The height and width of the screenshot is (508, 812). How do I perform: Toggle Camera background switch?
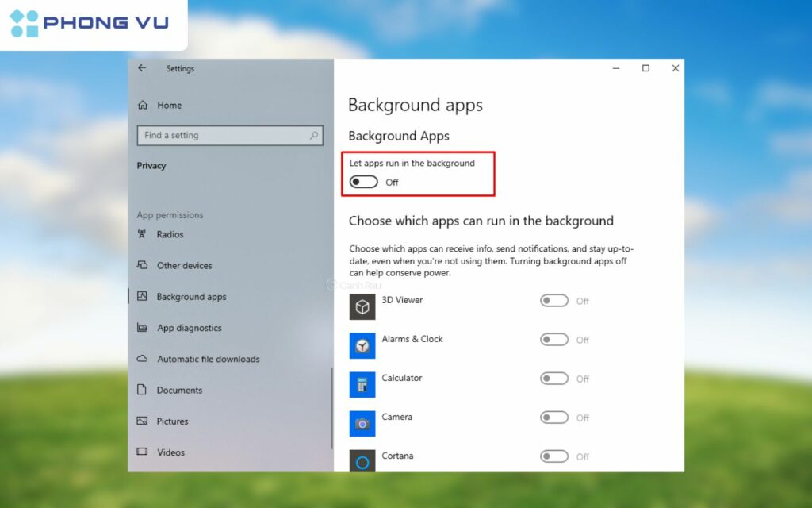point(554,418)
